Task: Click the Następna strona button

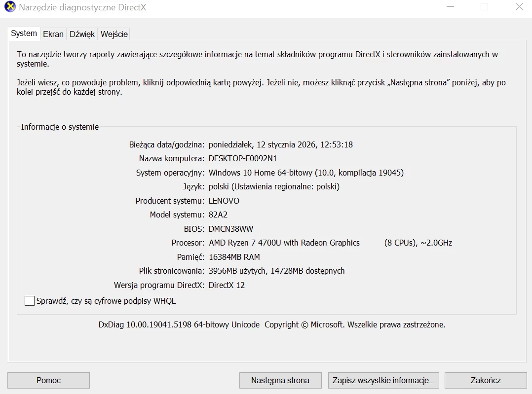Action: (280, 380)
